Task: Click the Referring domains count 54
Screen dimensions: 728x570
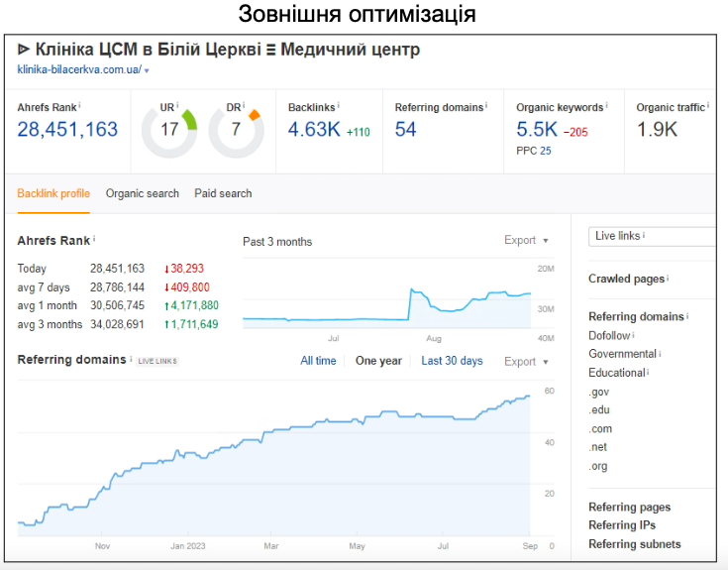Action: coord(405,129)
